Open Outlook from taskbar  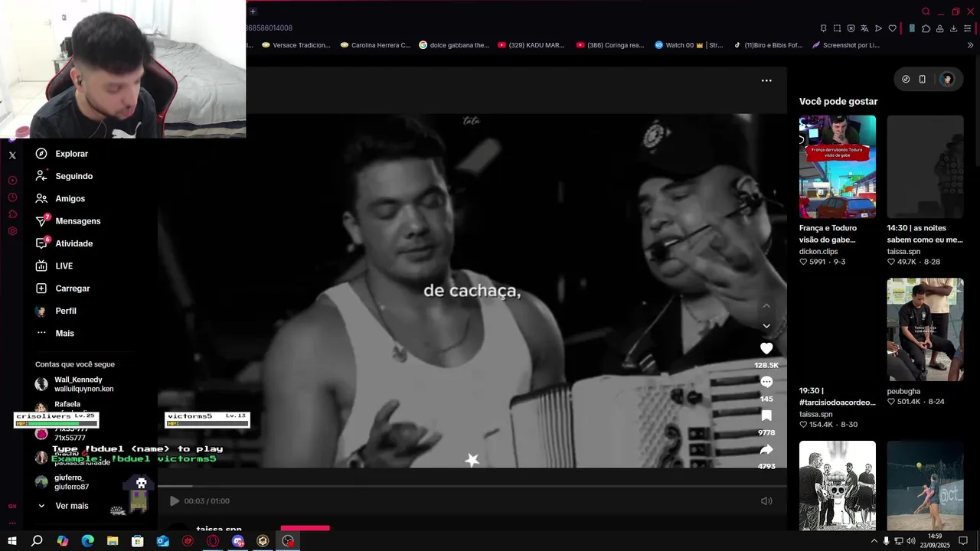162,541
